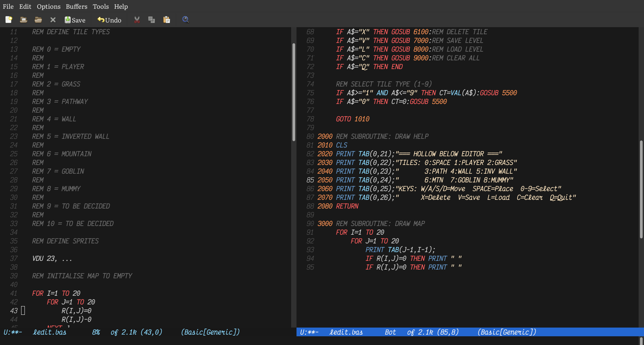Click the Bot position indicator in right mode line

[x=390, y=332]
